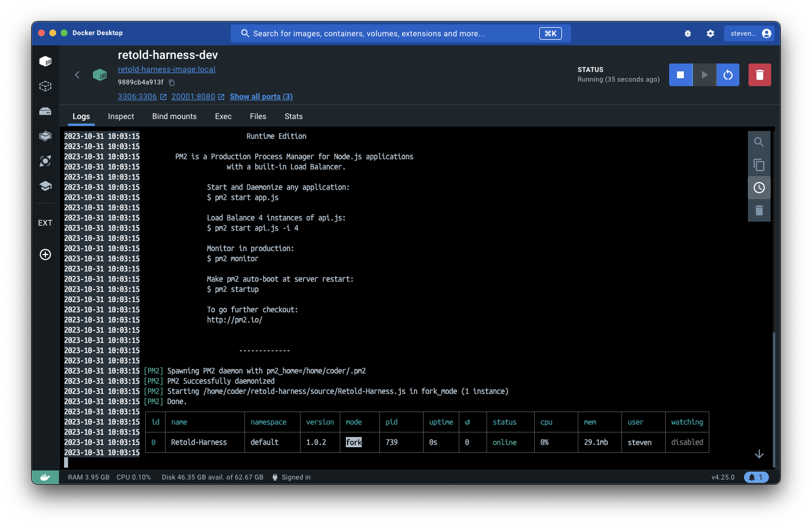812x526 pixels.
Task: Click http://pm2.io/ text in logs
Action: coord(235,320)
